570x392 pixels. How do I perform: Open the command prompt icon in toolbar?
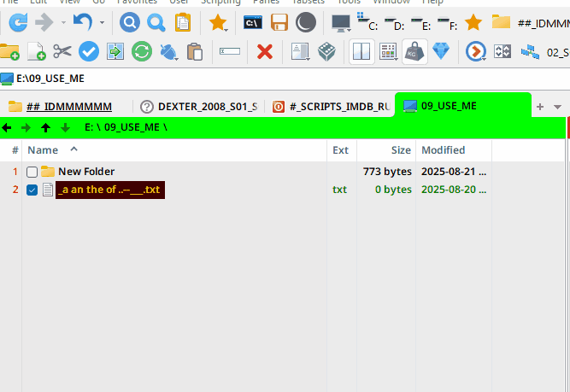point(253,22)
